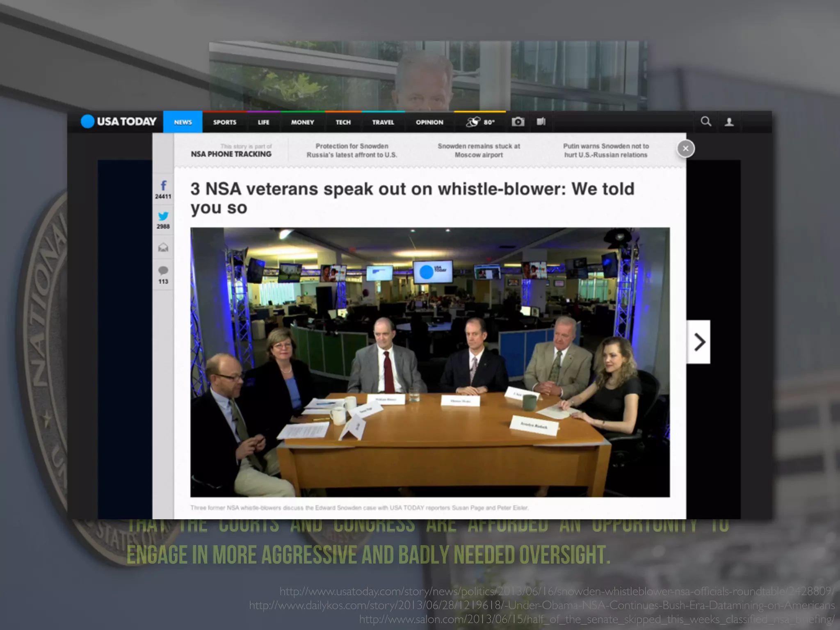Click the Twitter share count 2988
This screenshot has height=630, width=840.
coord(163,226)
